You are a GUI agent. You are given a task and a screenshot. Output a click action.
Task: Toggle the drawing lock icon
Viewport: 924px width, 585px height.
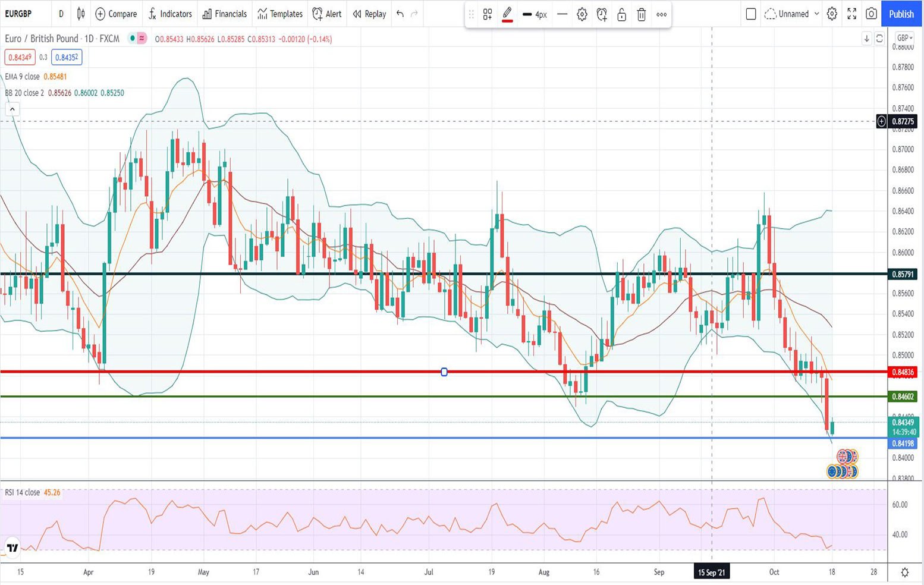621,15
